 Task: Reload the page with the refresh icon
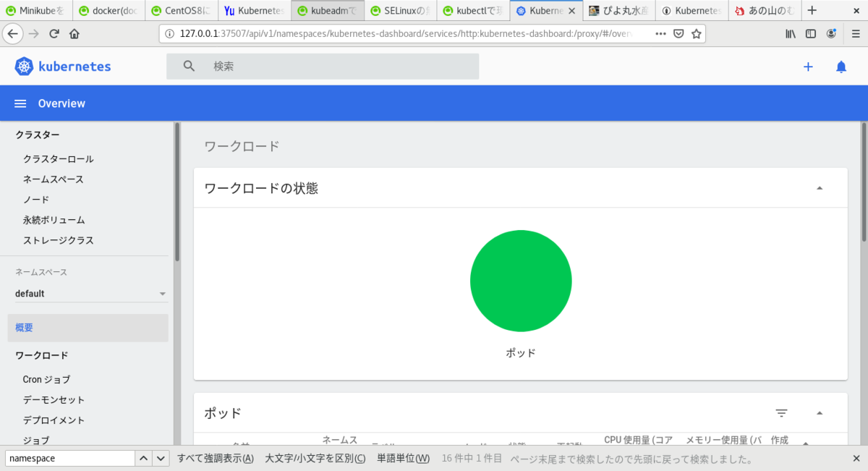pyautogui.click(x=54, y=34)
